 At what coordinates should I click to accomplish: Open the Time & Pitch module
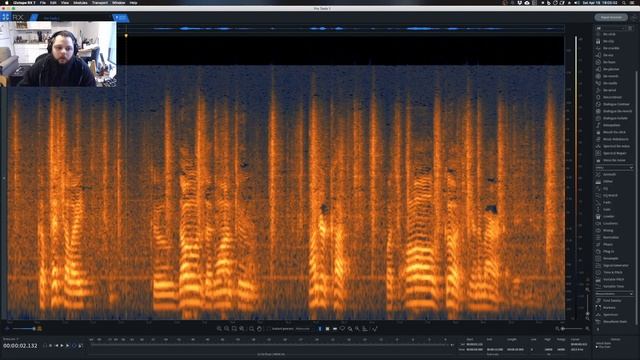coord(613,273)
